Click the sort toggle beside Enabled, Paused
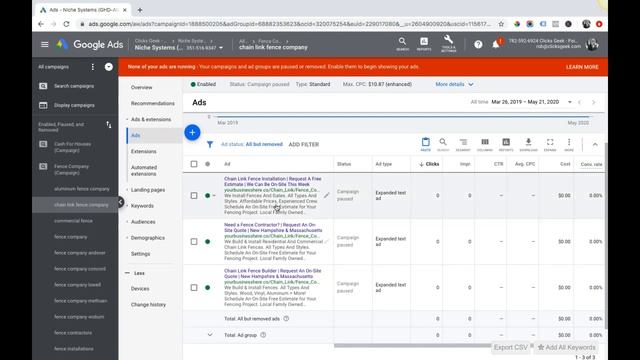 coord(109,124)
